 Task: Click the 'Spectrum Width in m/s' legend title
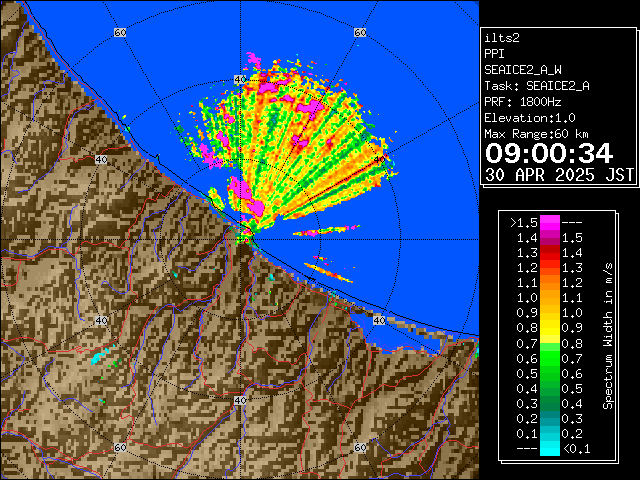608,336
